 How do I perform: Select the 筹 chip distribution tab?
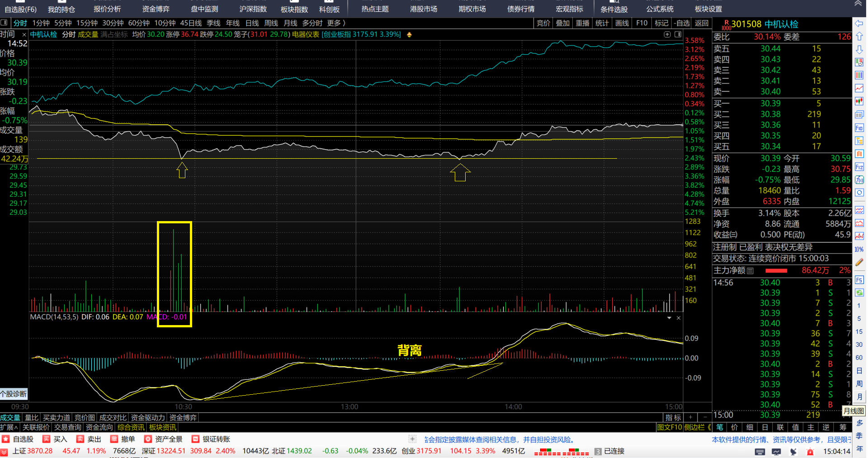[x=842, y=427]
